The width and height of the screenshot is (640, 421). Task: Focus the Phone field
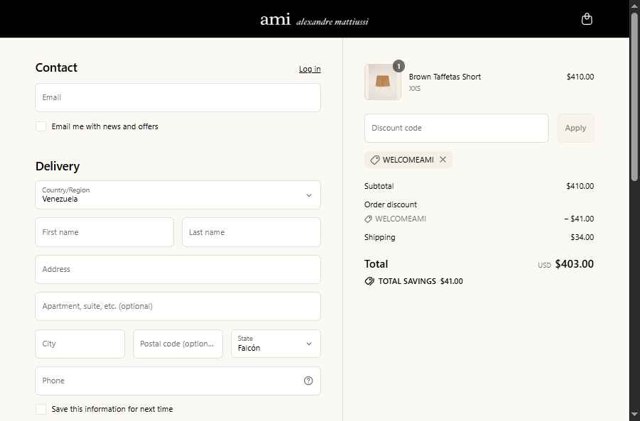pyautogui.click(x=178, y=381)
